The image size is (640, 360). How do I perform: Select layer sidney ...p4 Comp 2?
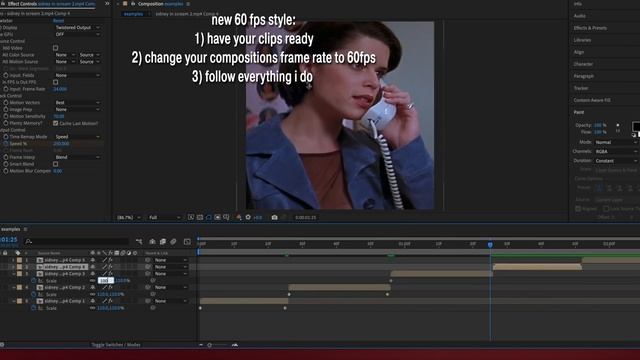point(64,287)
